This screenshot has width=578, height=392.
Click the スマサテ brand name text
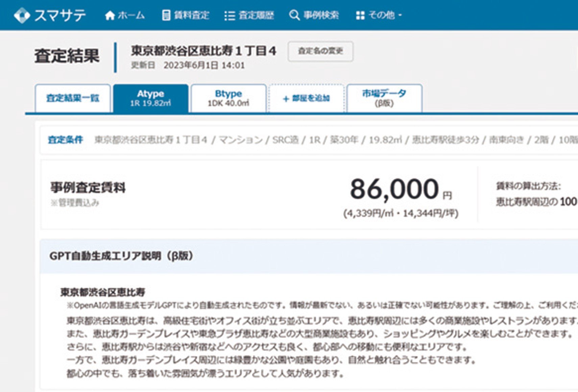point(60,15)
